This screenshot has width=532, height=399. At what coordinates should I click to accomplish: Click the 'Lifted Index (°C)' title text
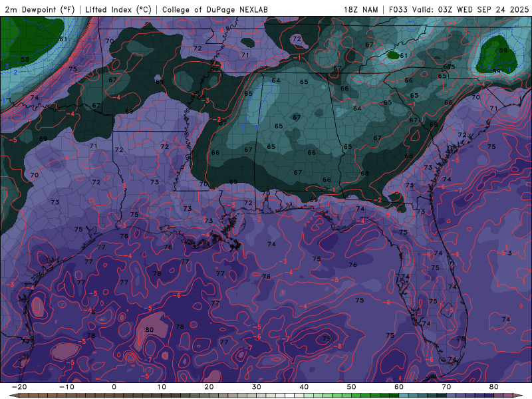tap(118, 9)
